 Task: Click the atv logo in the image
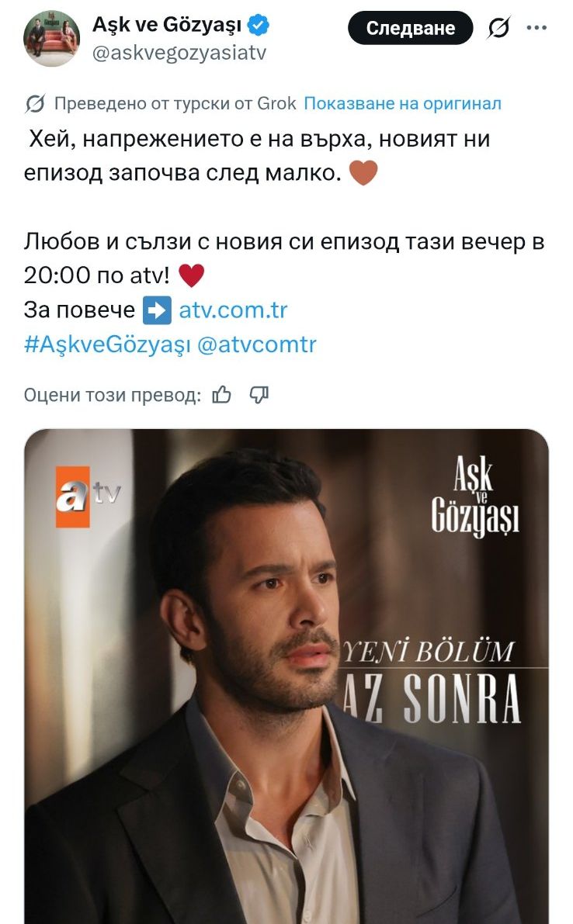[x=88, y=497]
